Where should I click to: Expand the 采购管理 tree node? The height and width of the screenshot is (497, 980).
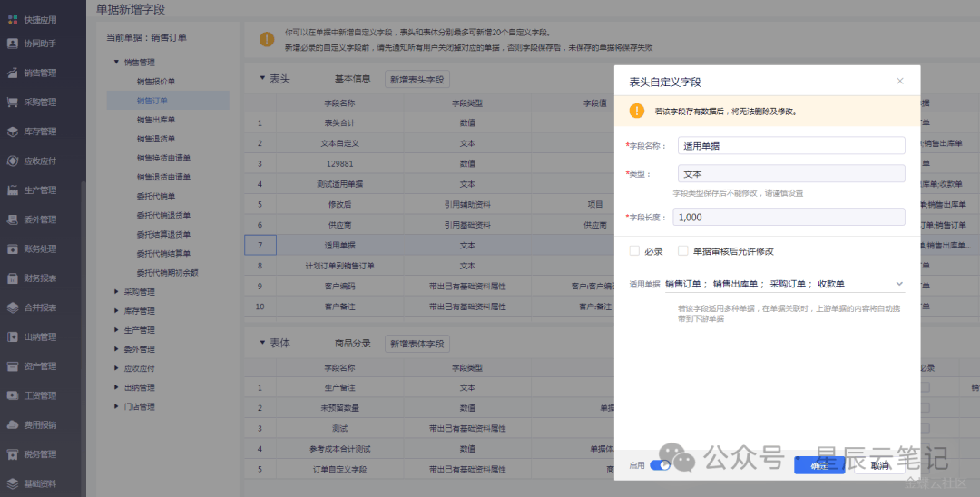(x=116, y=292)
